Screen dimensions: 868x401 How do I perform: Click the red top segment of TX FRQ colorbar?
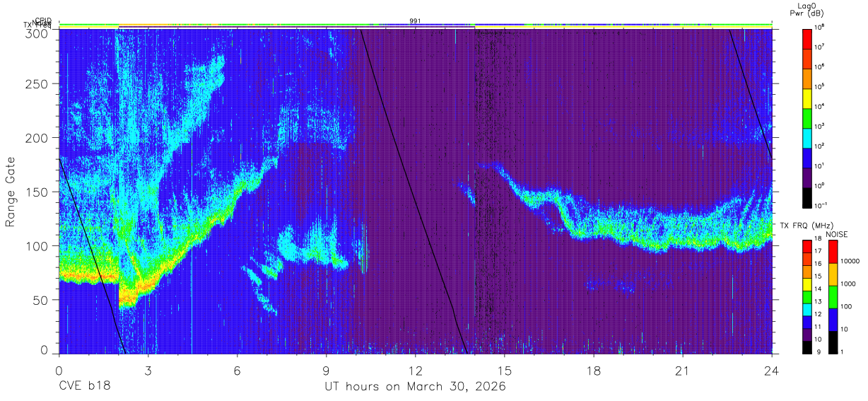(x=808, y=247)
